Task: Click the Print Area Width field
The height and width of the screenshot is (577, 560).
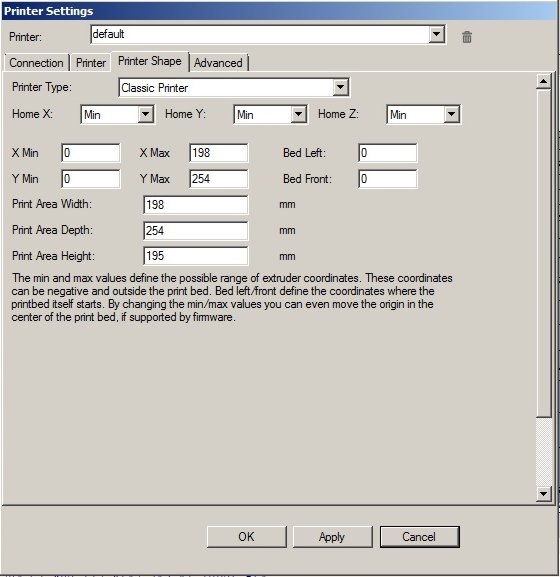Action: coord(195,205)
